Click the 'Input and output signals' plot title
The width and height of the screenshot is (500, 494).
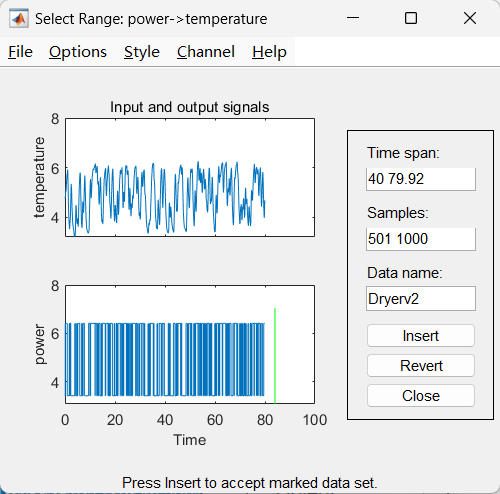(x=190, y=107)
